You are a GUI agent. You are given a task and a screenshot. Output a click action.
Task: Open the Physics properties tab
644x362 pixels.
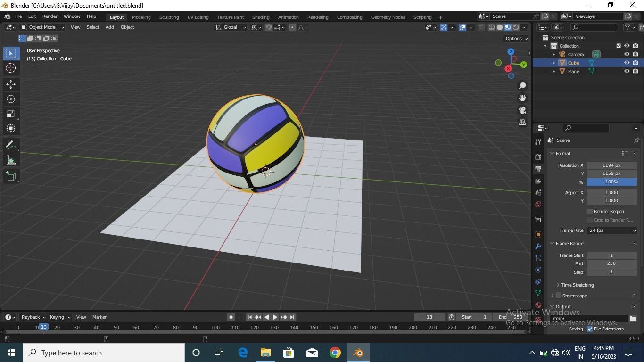tap(538, 270)
